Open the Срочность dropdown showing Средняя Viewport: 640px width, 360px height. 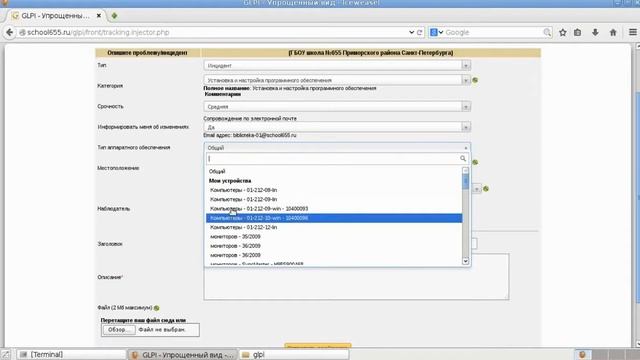(337, 107)
